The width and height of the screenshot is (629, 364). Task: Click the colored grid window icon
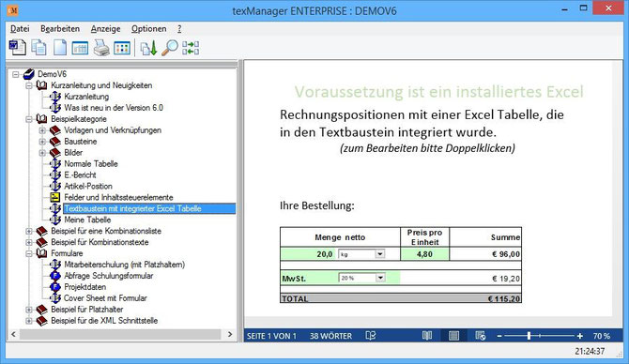click(122, 48)
